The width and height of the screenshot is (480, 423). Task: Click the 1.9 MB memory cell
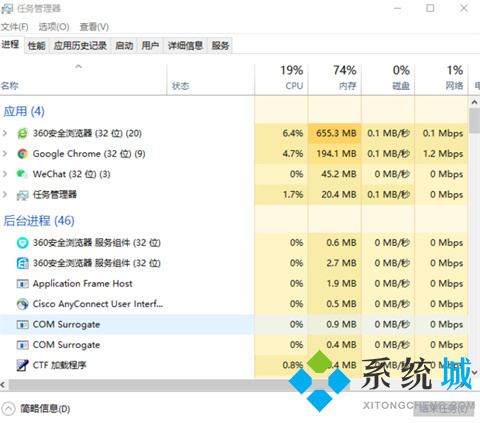coord(335,284)
